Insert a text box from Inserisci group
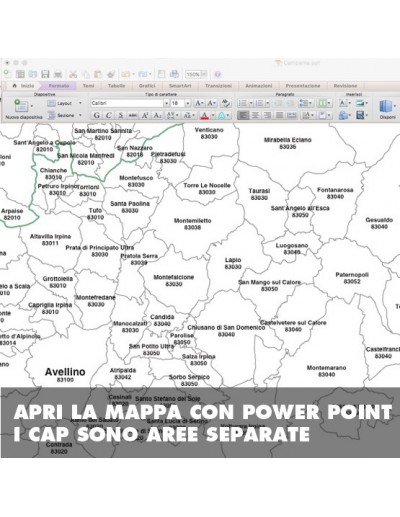Viewport: 400px width, 517px height. point(343,103)
